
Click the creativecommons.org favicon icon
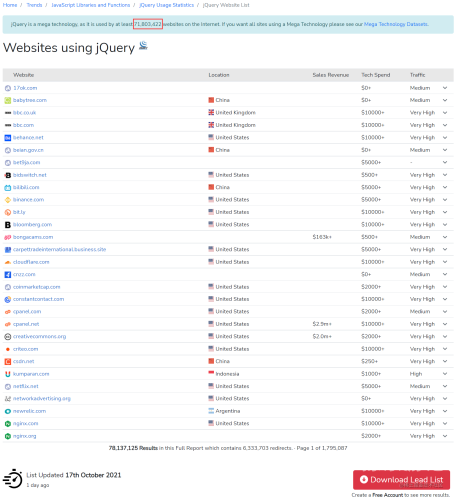point(8,337)
